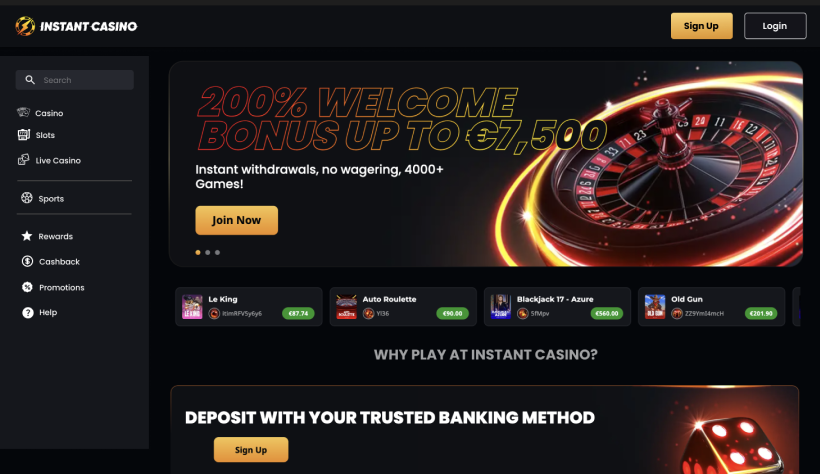Switch to the third banner carousel dot
The width and height of the screenshot is (820, 474).
[x=218, y=252]
